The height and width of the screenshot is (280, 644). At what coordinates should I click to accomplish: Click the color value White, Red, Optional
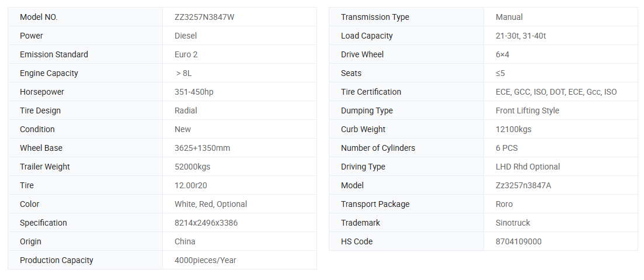pyautogui.click(x=211, y=204)
